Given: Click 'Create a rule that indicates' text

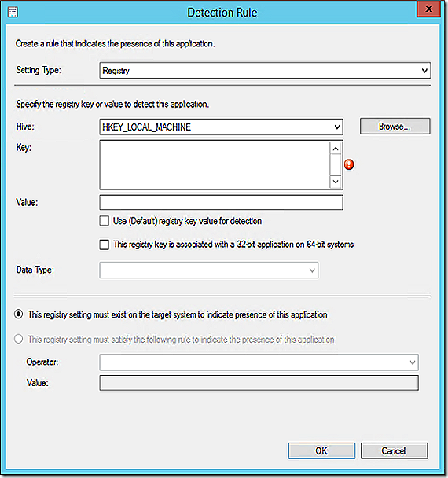Looking at the screenshot, I should [x=116, y=43].
